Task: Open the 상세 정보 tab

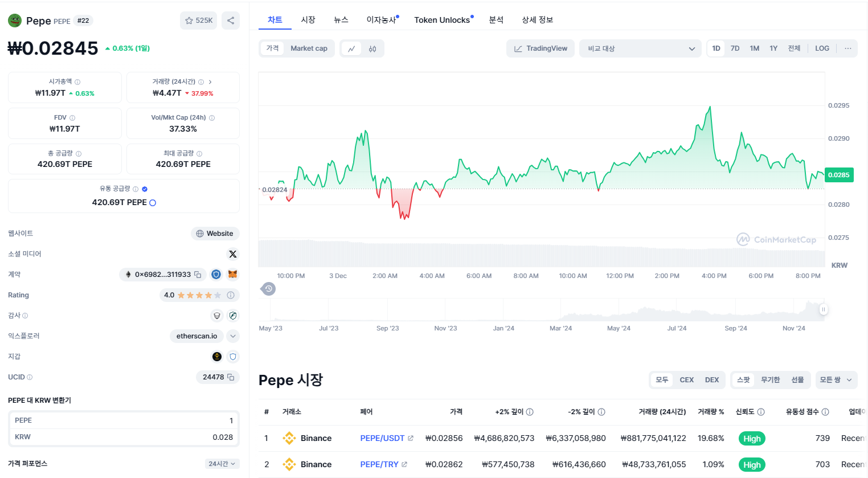Action: pyautogui.click(x=538, y=20)
